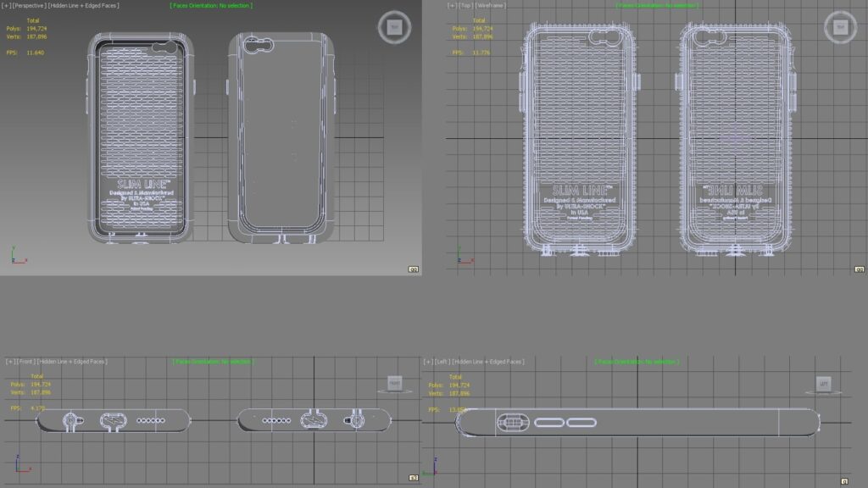Viewport: 868px width, 488px height.
Task: Open the [+] menu of the Left viewport
Action: coord(428,362)
